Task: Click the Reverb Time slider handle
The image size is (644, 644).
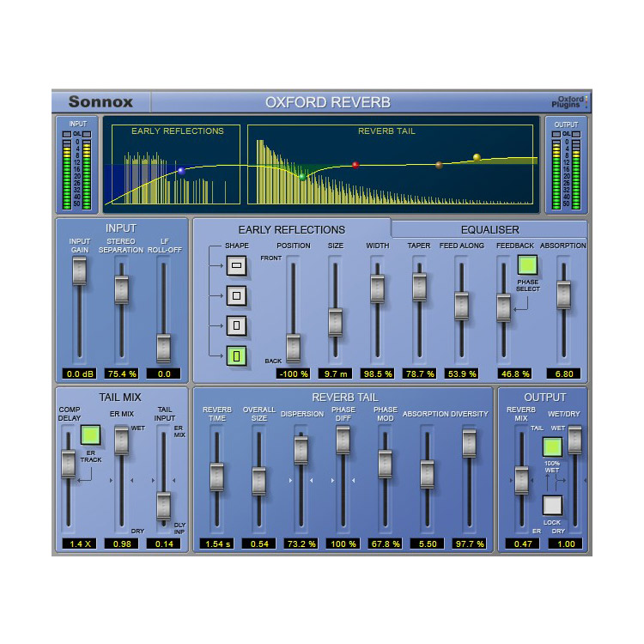Action: point(217,477)
